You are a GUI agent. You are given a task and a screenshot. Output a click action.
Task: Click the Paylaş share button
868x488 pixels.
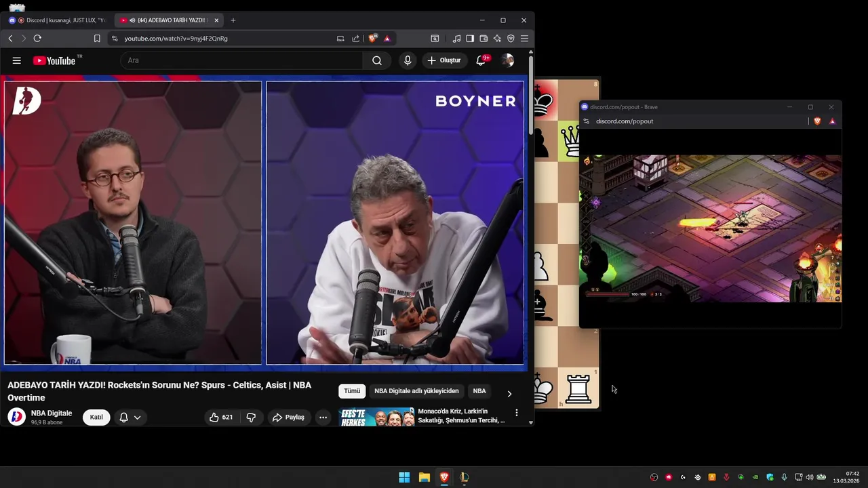(288, 418)
